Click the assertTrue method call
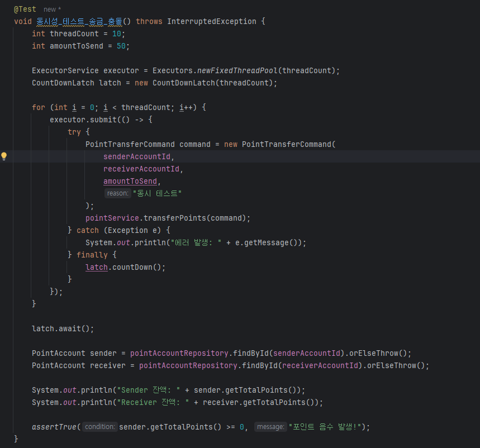The width and height of the screenshot is (480, 448). point(54,427)
